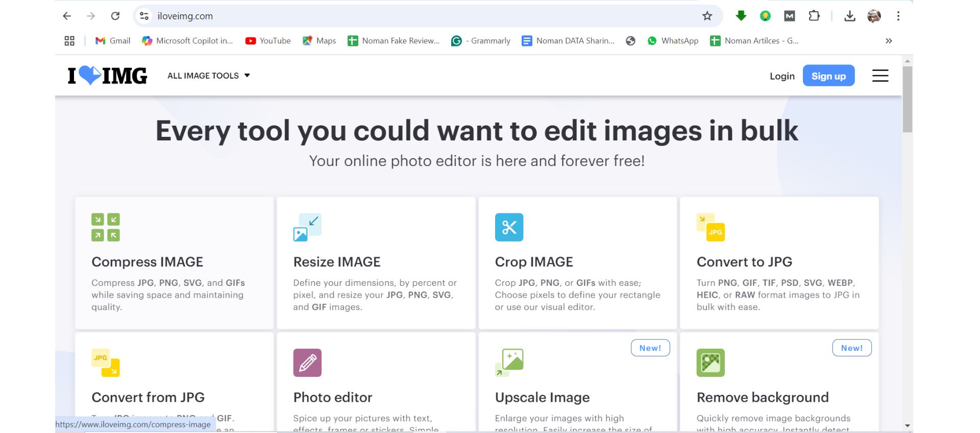
Task: Go to the iLoveIMG home logo
Action: (x=108, y=76)
